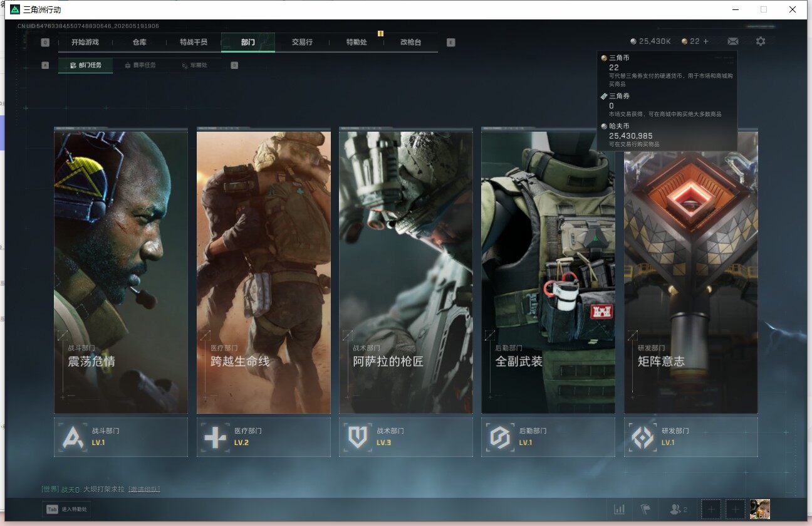Click the 三角币 heading in the currency tooltip
Viewport: 812px width, 526px height.
[620, 58]
